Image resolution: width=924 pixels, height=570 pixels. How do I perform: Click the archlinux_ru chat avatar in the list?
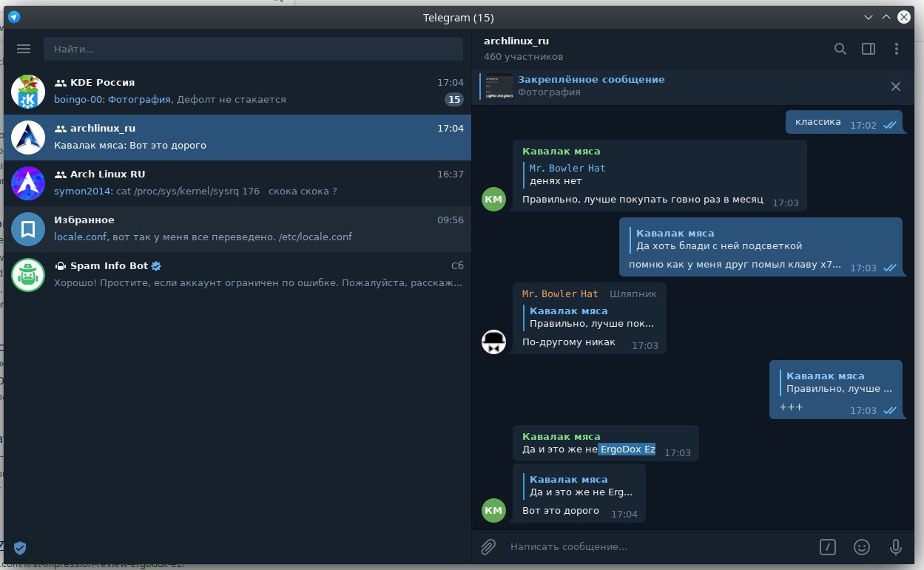(x=28, y=138)
